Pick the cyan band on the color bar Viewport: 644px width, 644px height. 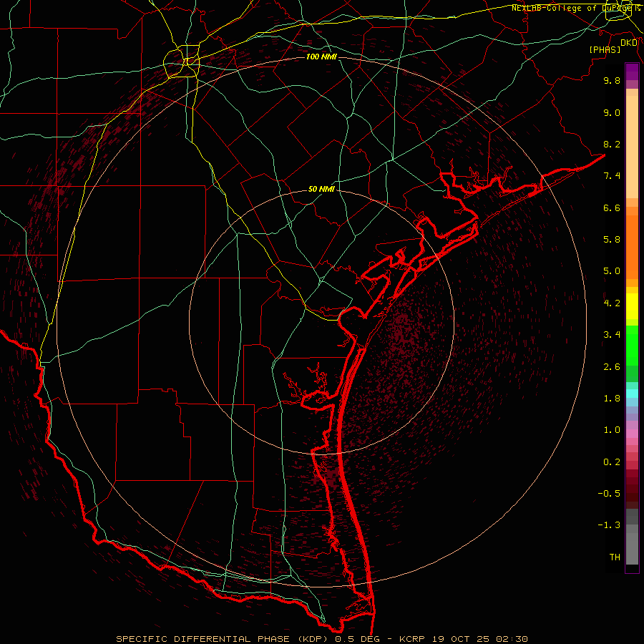coord(632,394)
